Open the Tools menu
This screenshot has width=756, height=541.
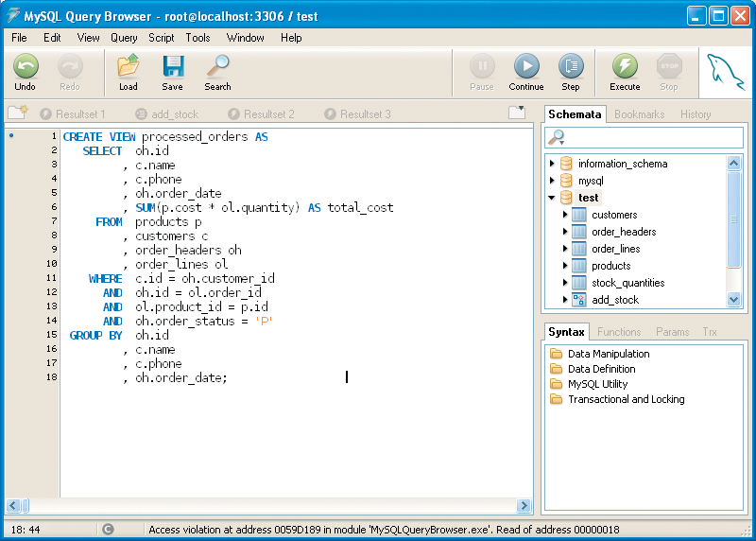pyautogui.click(x=198, y=38)
